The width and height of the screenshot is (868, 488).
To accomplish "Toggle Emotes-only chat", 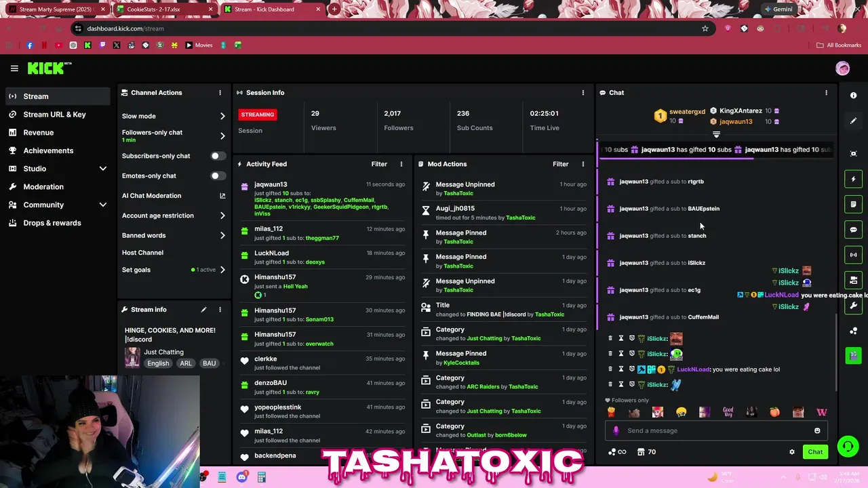I will point(217,176).
